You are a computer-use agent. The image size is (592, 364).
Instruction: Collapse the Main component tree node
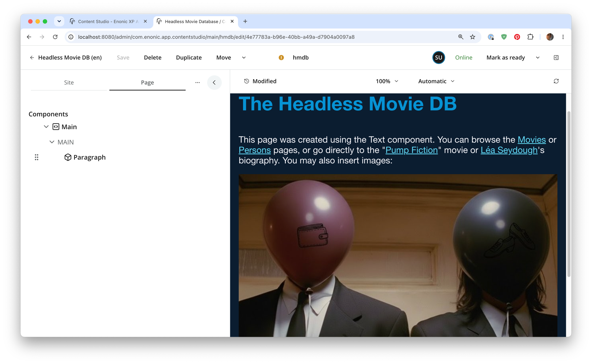coord(46,127)
